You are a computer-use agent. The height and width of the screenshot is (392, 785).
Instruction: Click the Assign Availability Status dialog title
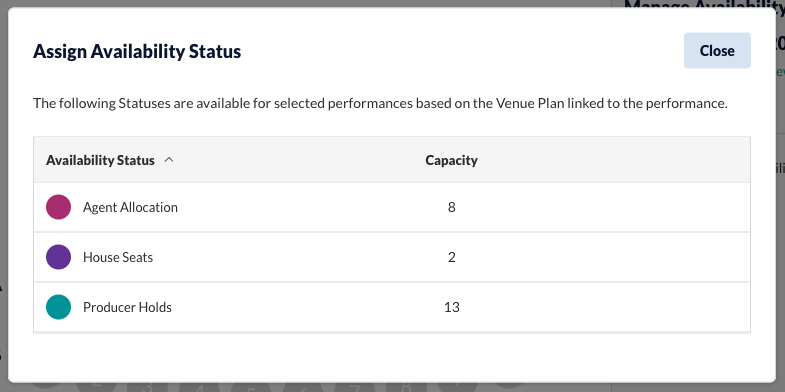pyautogui.click(x=137, y=51)
